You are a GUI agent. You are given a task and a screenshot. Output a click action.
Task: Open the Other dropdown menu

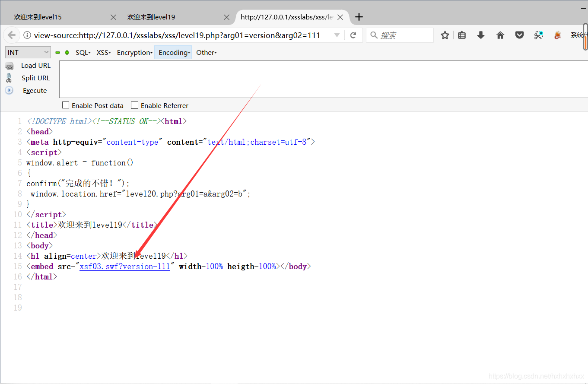(207, 53)
